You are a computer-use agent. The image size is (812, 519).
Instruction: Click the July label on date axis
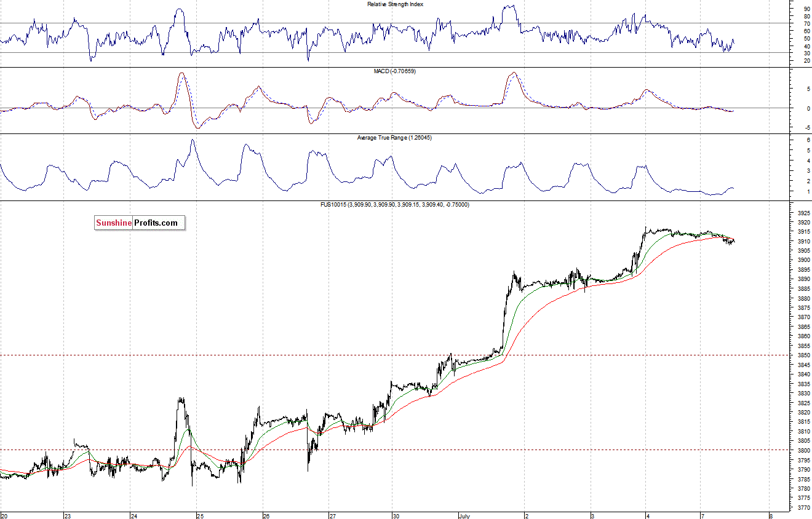coord(465,515)
